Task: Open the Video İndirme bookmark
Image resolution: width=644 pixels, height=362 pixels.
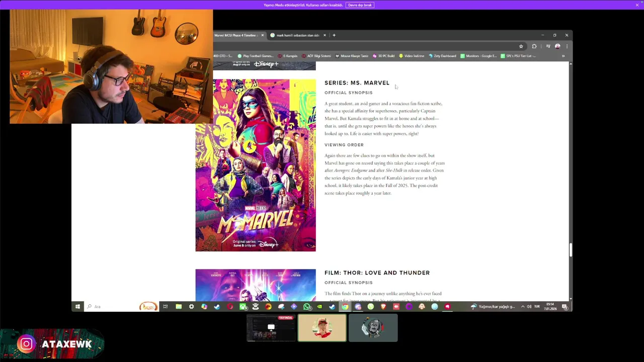Action: click(412, 56)
